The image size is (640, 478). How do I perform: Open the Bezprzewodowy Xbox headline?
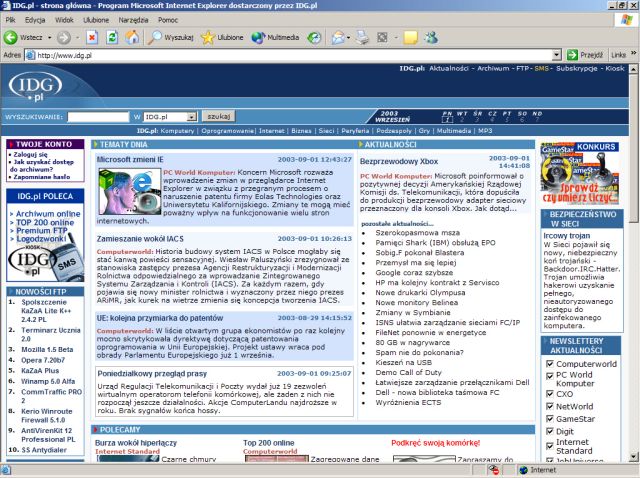(x=399, y=162)
